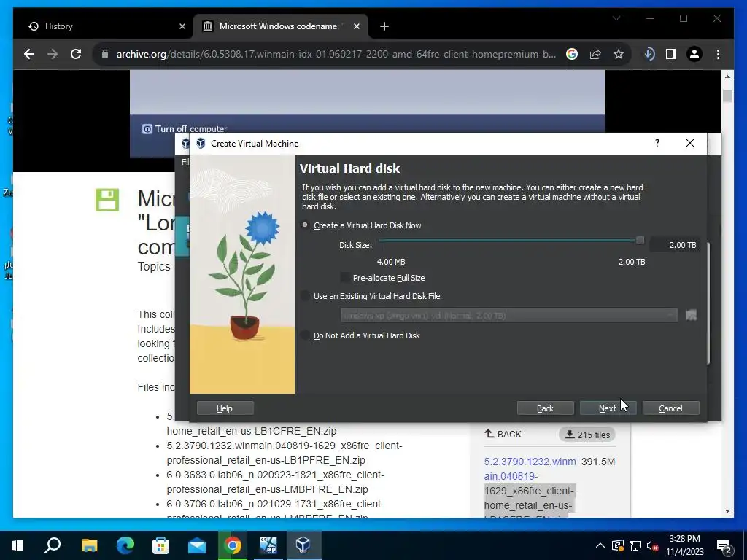Open Chrome profile icon
The height and width of the screenshot is (560, 747).
click(x=694, y=54)
